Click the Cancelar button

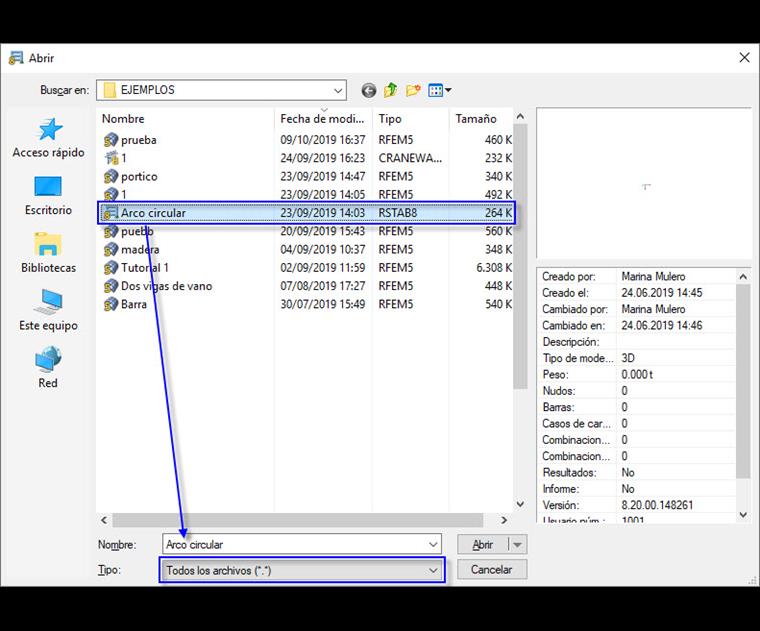491,570
